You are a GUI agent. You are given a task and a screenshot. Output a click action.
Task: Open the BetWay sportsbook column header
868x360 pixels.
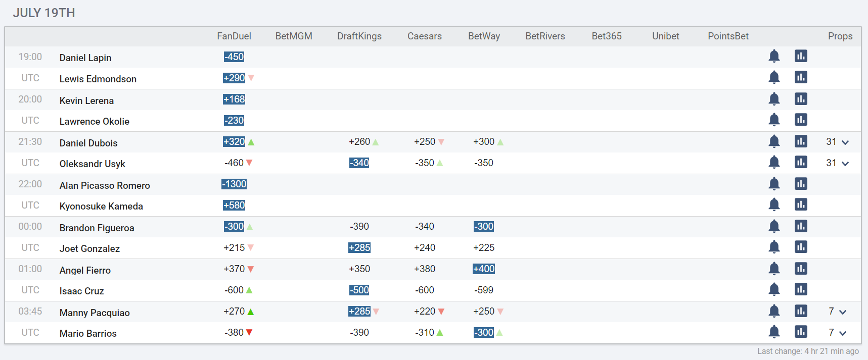click(484, 36)
